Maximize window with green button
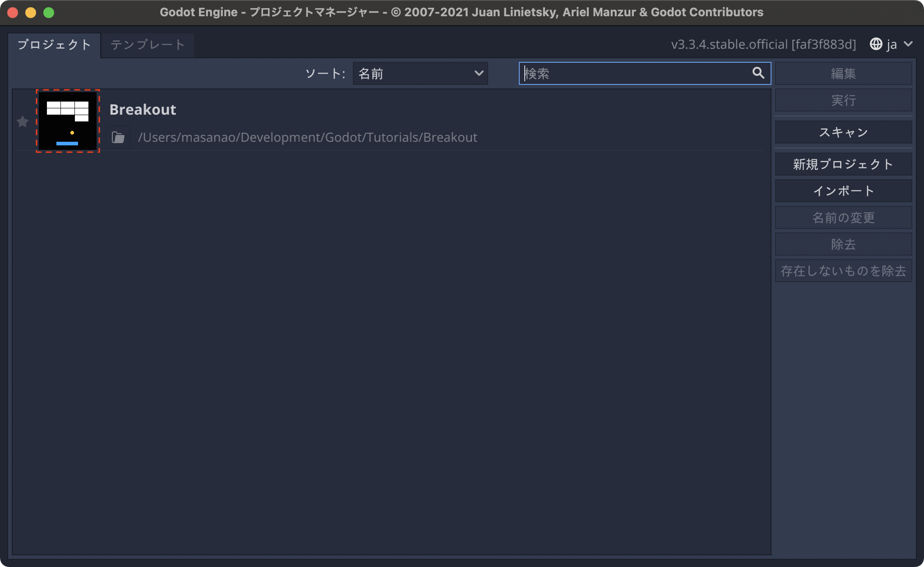Image resolution: width=924 pixels, height=567 pixels. click(x=49, y=12)
